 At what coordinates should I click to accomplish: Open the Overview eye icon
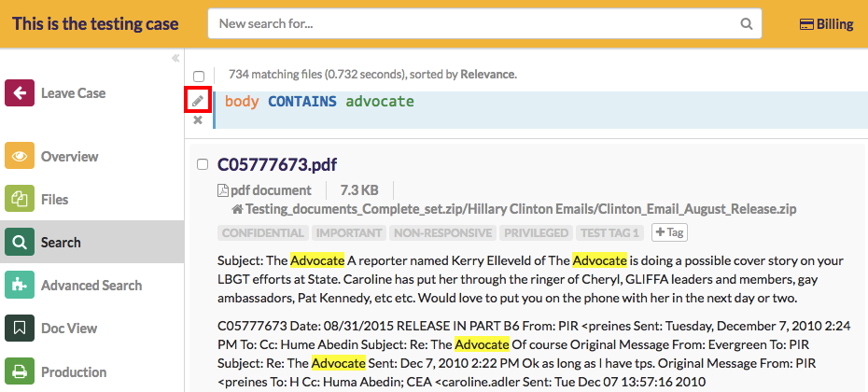[20, 157]
